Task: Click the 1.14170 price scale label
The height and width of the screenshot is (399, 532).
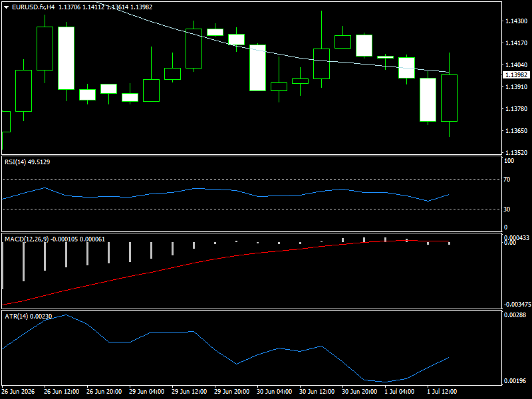Action: pyautogui.click(x=517, y=43)
